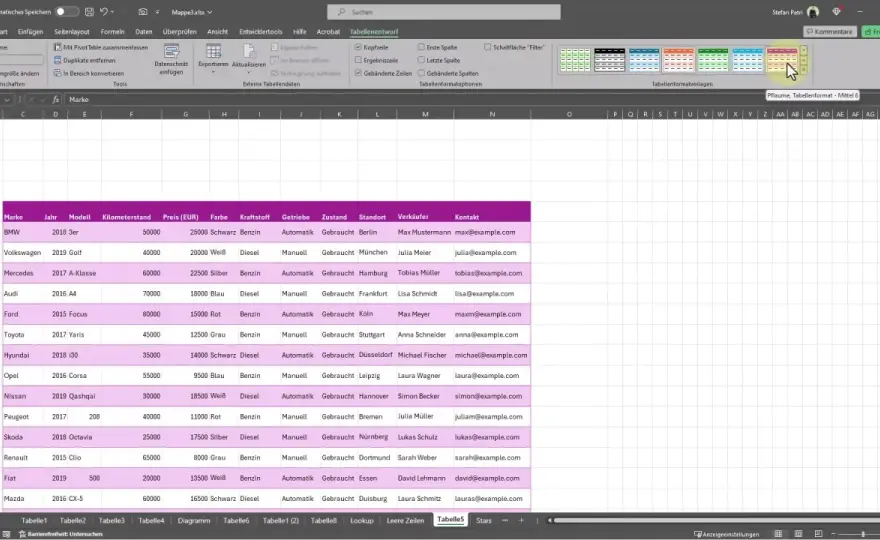Click the formula bar showing Marke
This screenshot has height=540, width=880.
click(x=471, y=99)
